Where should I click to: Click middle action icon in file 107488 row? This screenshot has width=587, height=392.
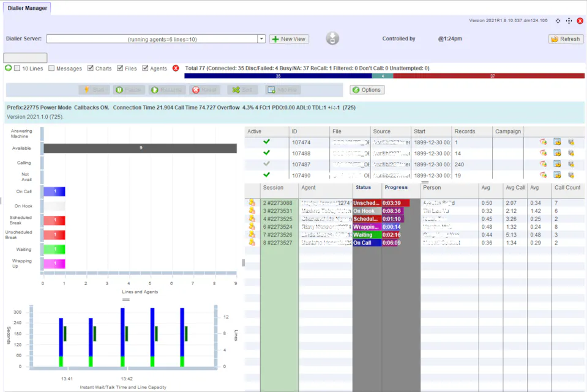tap(557, 153)
